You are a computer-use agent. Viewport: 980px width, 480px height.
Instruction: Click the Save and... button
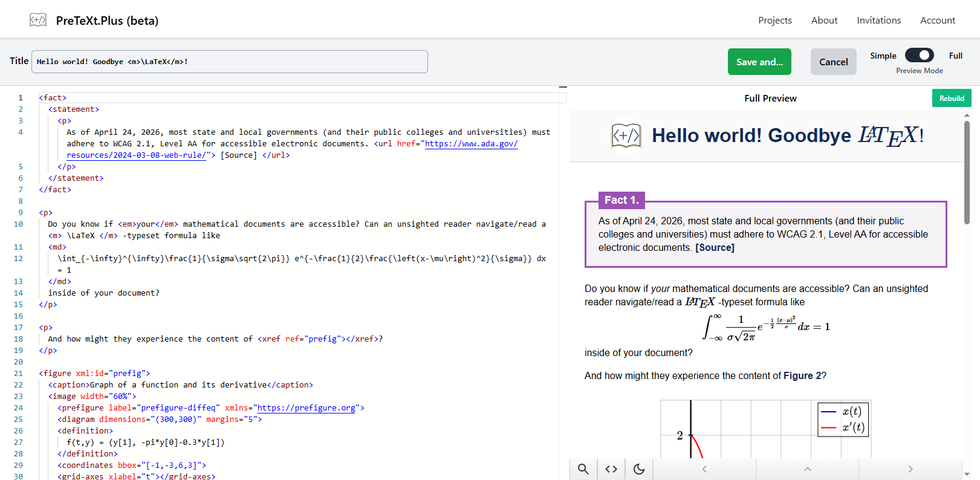(x=759, y=62)
